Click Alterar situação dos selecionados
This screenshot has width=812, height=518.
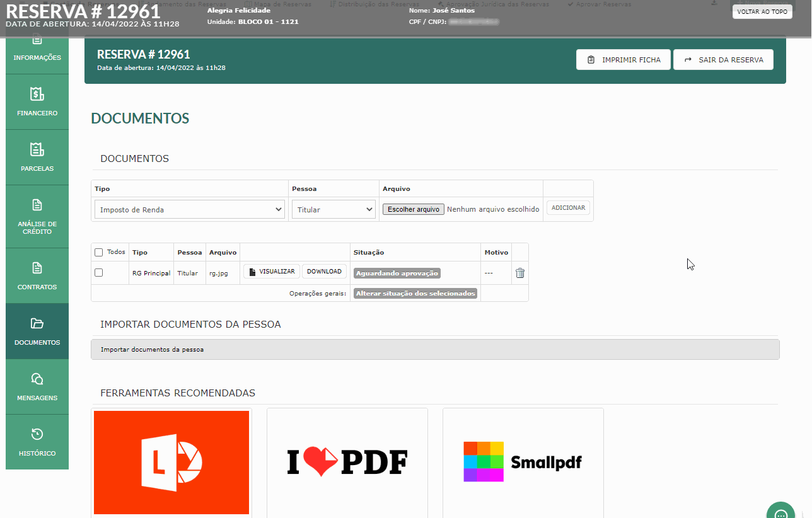coord(415,294)
